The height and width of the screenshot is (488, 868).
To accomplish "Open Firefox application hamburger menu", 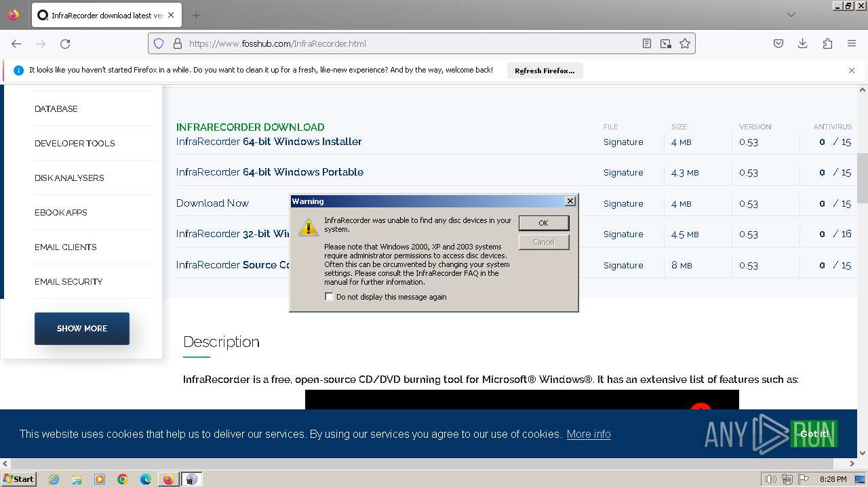I will click(x=852, y=43).
